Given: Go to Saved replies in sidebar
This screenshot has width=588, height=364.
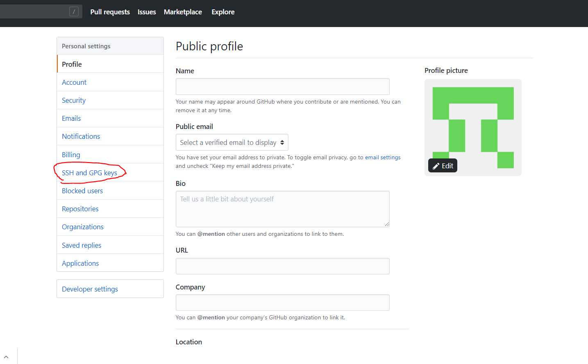Looking at the screenshot, I should [x=110, y=245].
